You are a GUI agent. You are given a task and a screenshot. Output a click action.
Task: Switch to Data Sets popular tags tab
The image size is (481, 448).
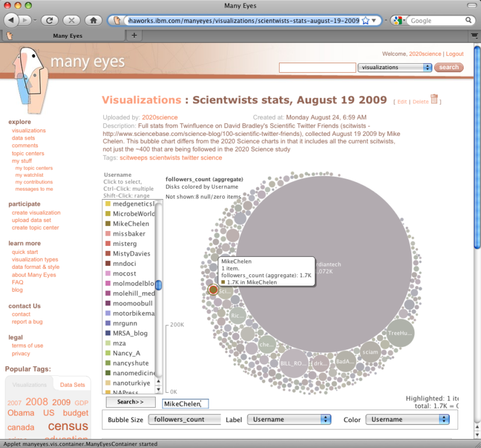click(x=72, y=385)
